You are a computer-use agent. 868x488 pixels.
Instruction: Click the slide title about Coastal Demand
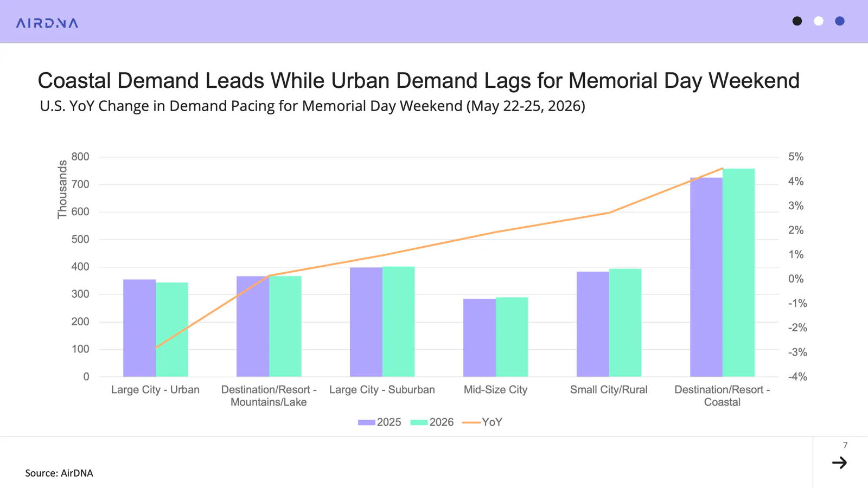click(x=418, y=81)
